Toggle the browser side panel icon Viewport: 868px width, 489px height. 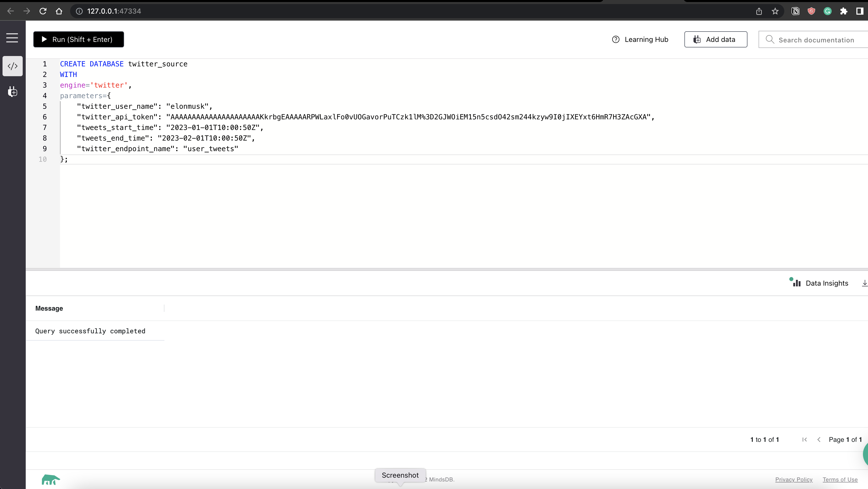click(860, 11)
